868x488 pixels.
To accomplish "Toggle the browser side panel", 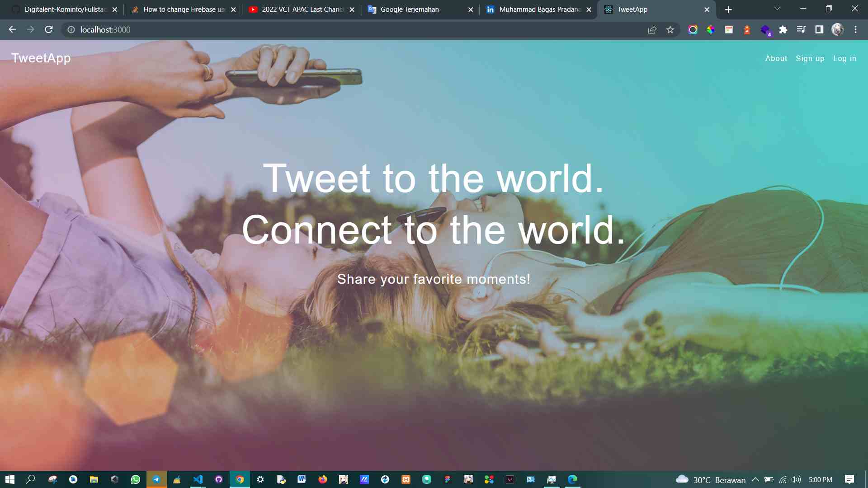I will [x=819, y=30].
